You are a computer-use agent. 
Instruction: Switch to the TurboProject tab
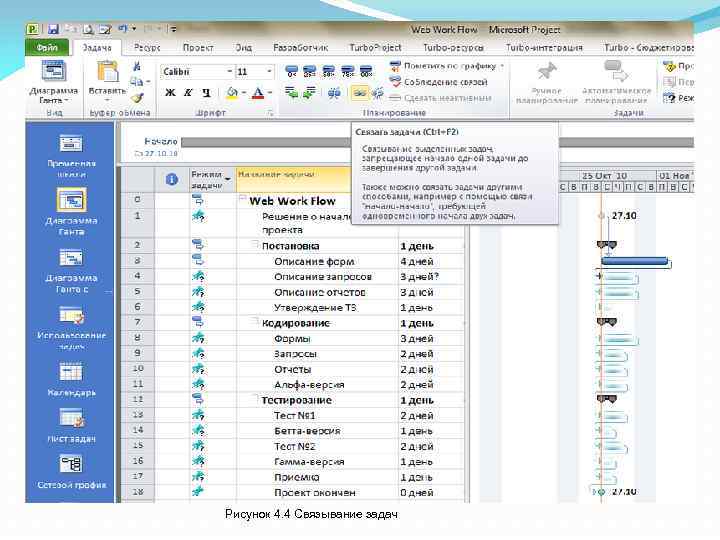tap(375, 47)
